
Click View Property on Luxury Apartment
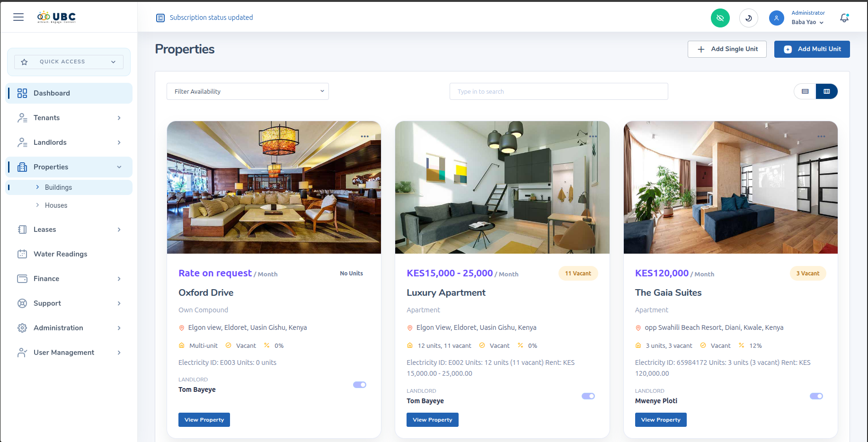pyautogui.click(x=432, y=420)
